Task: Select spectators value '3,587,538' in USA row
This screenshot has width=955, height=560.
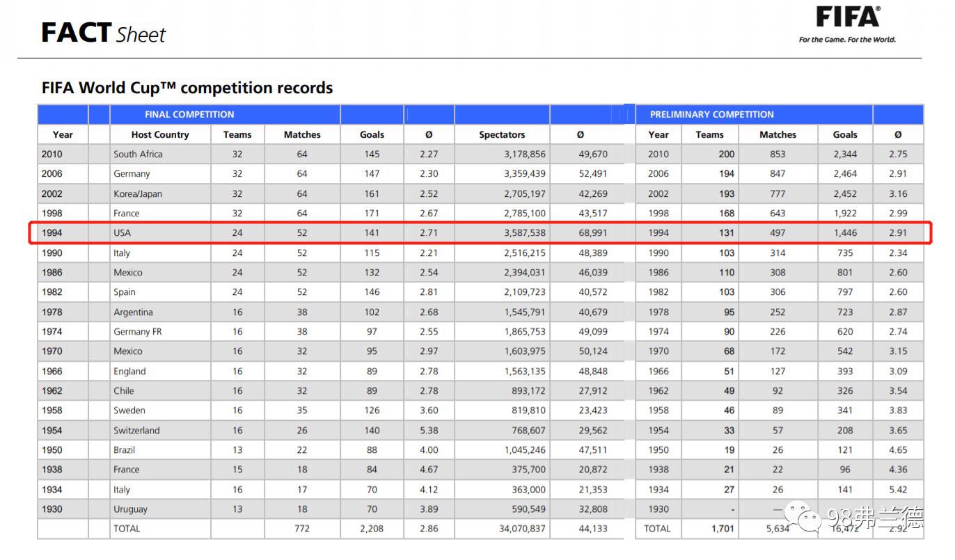Action: (525, 233)
